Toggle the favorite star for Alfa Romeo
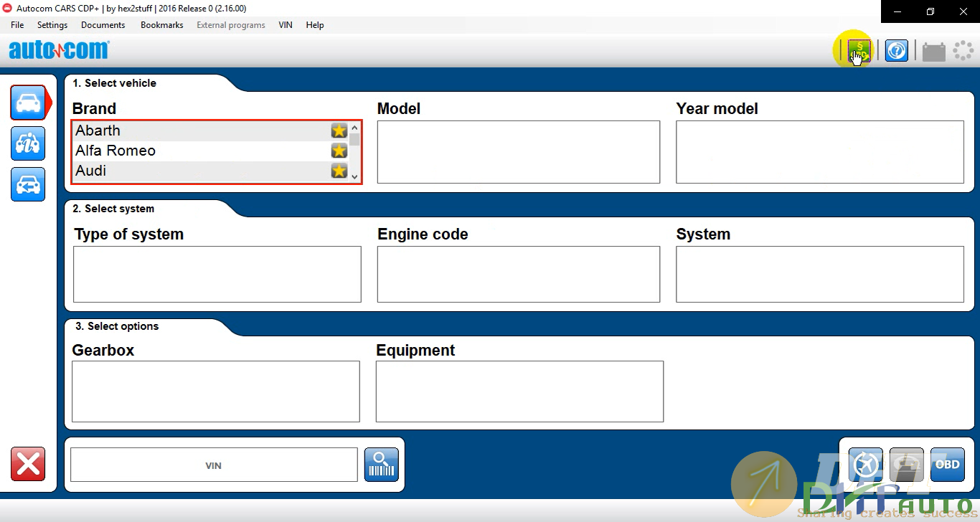 [339, 151]
